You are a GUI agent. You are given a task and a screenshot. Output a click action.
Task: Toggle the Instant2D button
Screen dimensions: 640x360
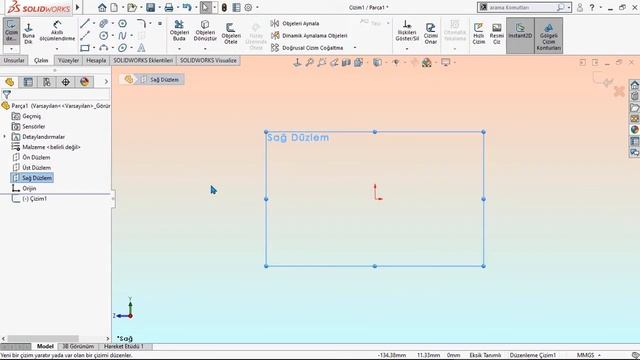(520, 35)
